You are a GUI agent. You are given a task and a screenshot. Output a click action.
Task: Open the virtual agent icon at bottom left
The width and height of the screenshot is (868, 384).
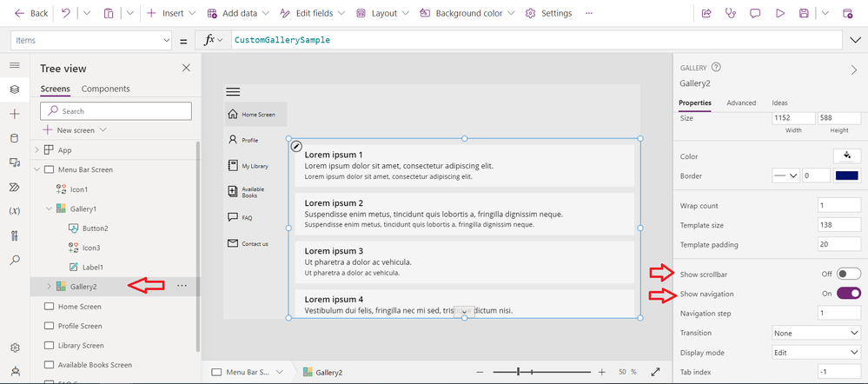coord(15,372)
